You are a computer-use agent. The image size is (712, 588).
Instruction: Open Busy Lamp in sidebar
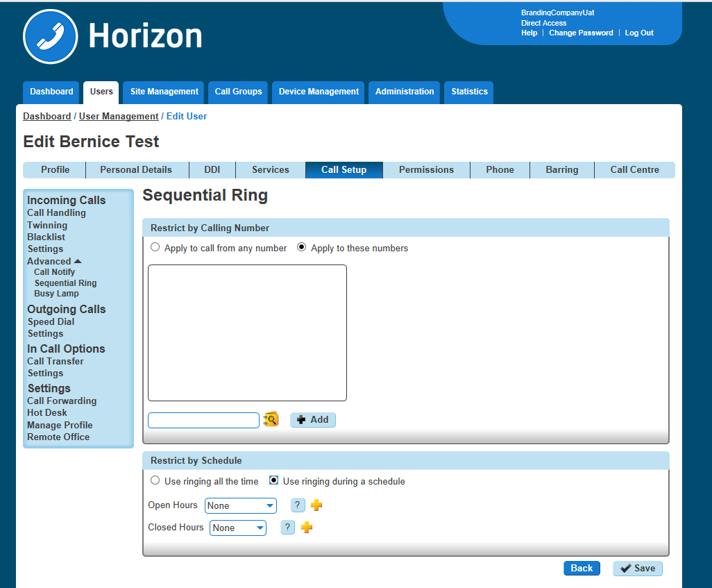[x=56, y=294]
